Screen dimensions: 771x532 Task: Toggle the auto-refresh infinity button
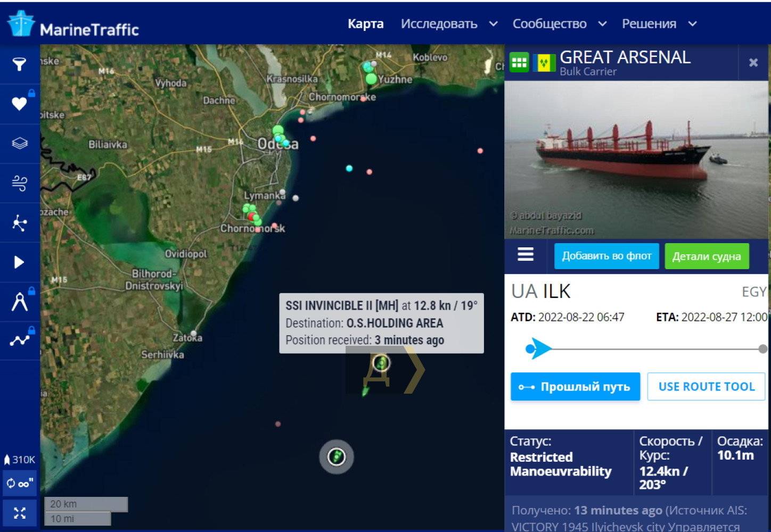click(20, 484)
